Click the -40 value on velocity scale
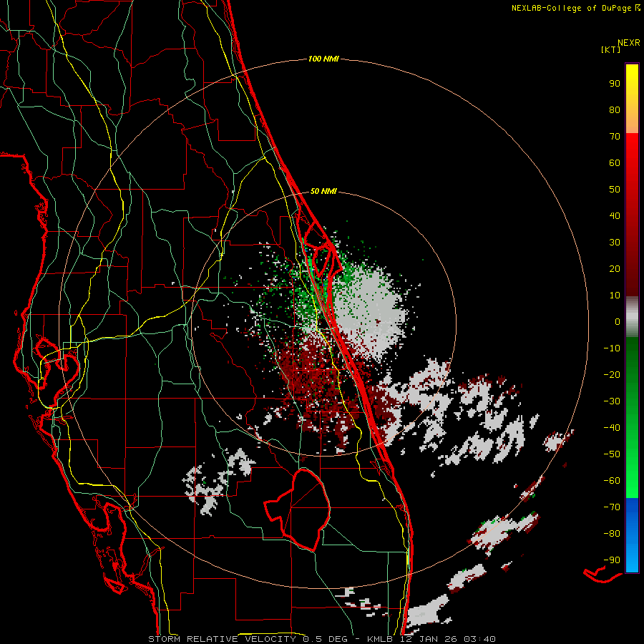 click(612, 428)
